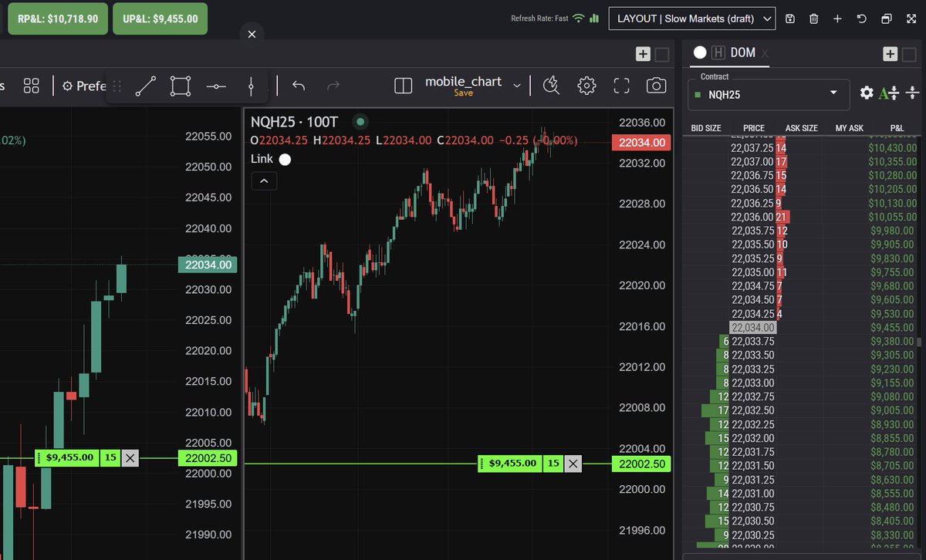Screen dimensions: 926x560
Task: Open Preferences in chart toolbar
Action: click(83, 86)
